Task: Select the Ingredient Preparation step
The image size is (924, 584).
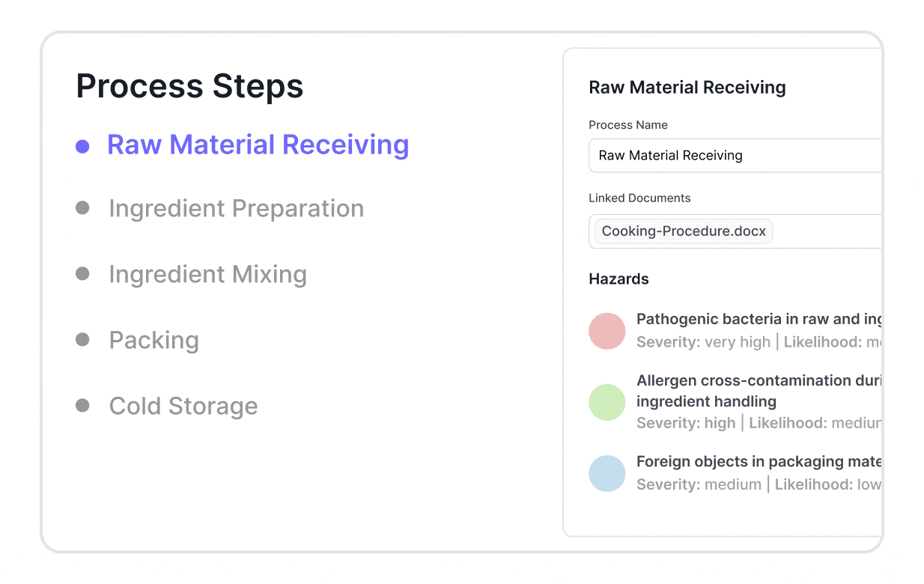Action: [x=236, y=208]
